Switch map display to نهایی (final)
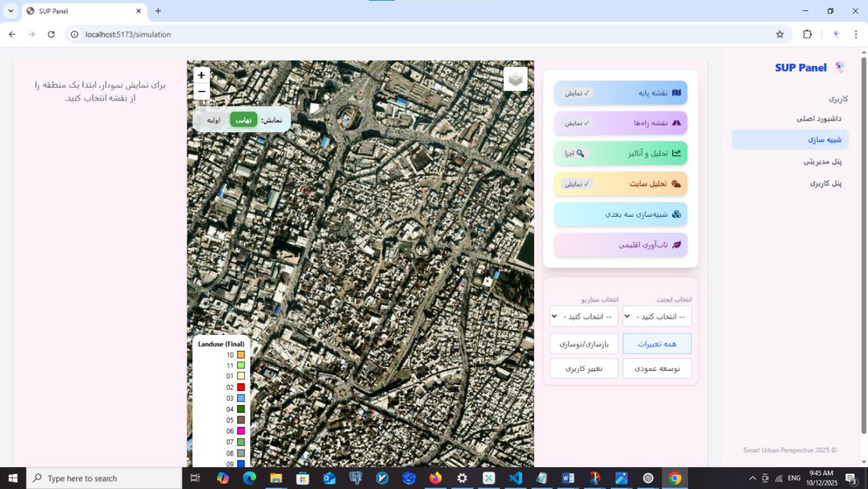 [x=243, y=120]
